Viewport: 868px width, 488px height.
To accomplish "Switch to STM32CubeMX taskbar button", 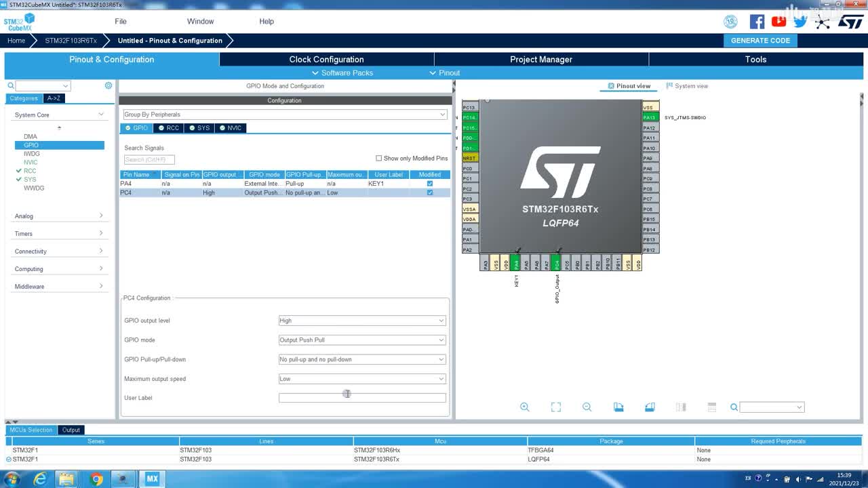I will point(152,479).
